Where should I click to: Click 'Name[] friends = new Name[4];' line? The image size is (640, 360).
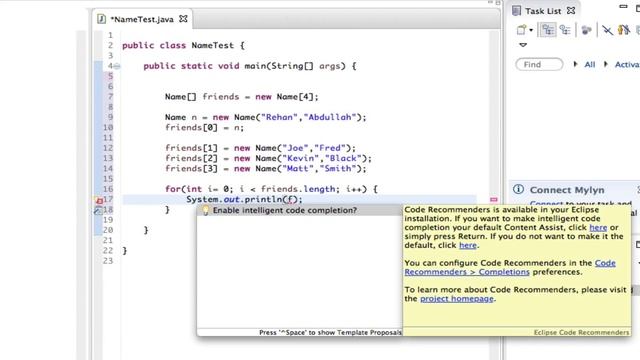tap(242, 97)
